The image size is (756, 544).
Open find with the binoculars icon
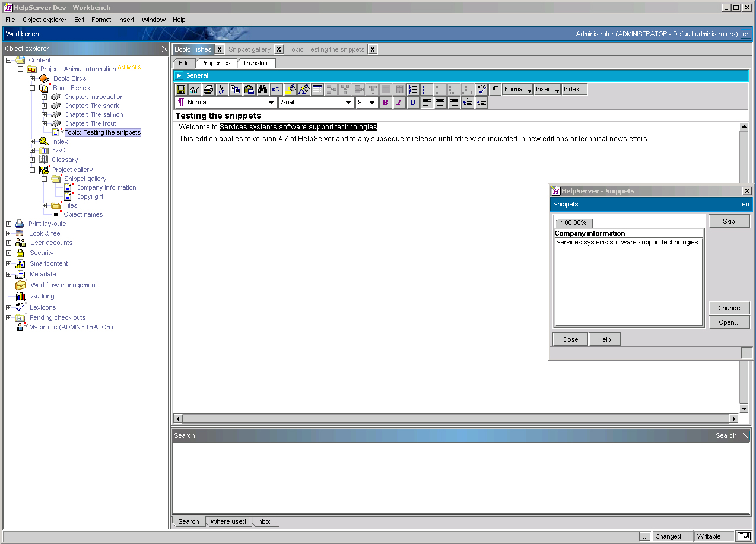[x=263, y=90]
